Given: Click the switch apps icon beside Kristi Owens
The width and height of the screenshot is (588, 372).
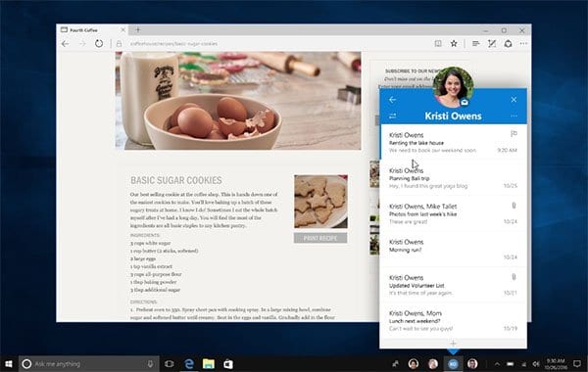Looking at the screenshot, I should [392, 116].
